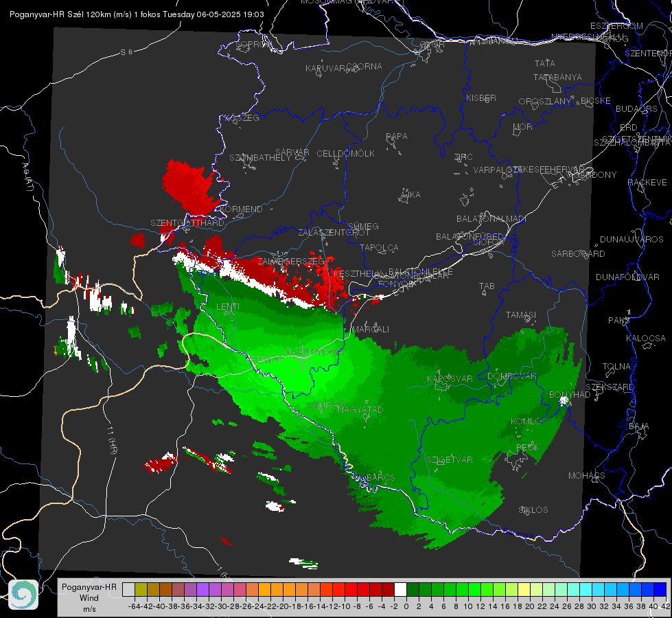Screen dimensions: 672x618
Task: Select the RÁCKEVE town label
Action: point(647,182)
